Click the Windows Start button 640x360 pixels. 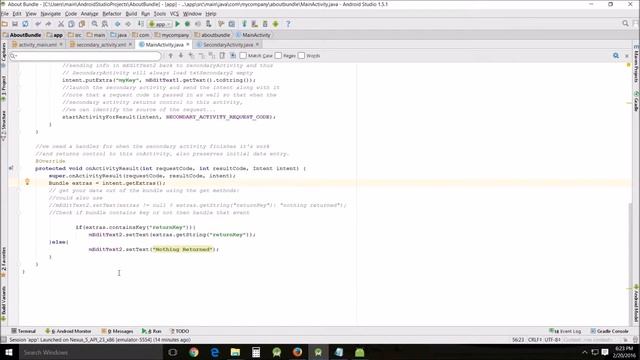[x=8, y=352]
